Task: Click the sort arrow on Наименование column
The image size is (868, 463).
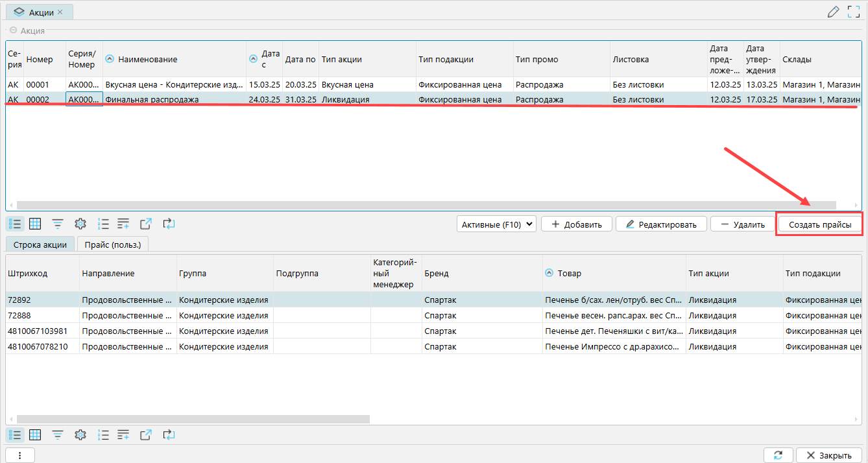Action: point(110,59)
